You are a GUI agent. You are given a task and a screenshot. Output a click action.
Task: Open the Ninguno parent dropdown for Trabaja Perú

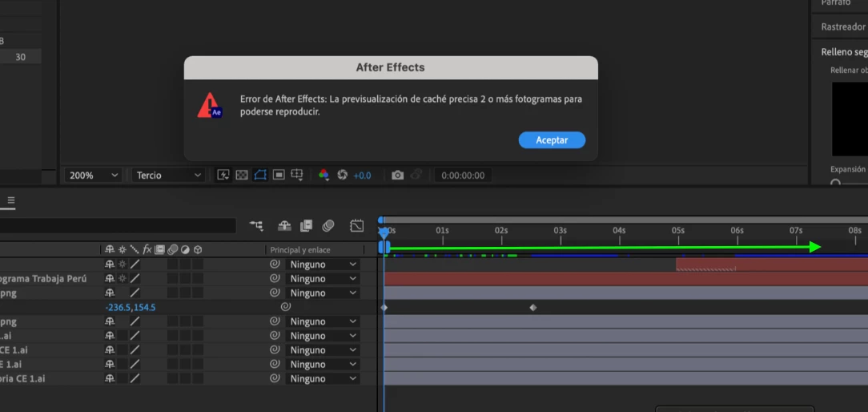pyautogui.click(x=323, y=279)
